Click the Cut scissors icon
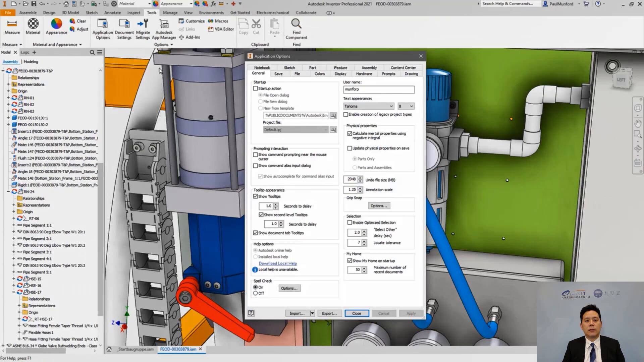The width and height of the screenshot is (644, 362). 256,23
